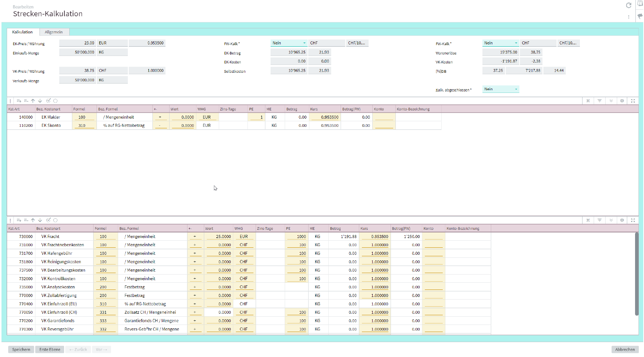This screenshot has width=644, height=357.
Task: Open the filter for the upper table
Action: 599,101
